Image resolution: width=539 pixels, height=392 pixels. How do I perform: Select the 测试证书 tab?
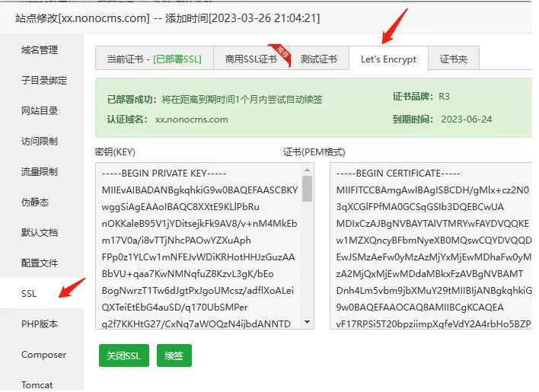pos(318,59)
